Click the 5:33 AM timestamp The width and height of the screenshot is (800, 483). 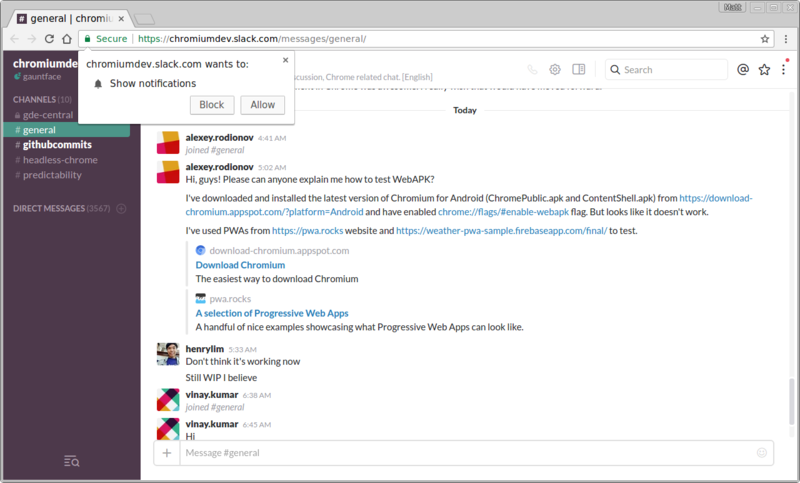(x=242, y=349)
